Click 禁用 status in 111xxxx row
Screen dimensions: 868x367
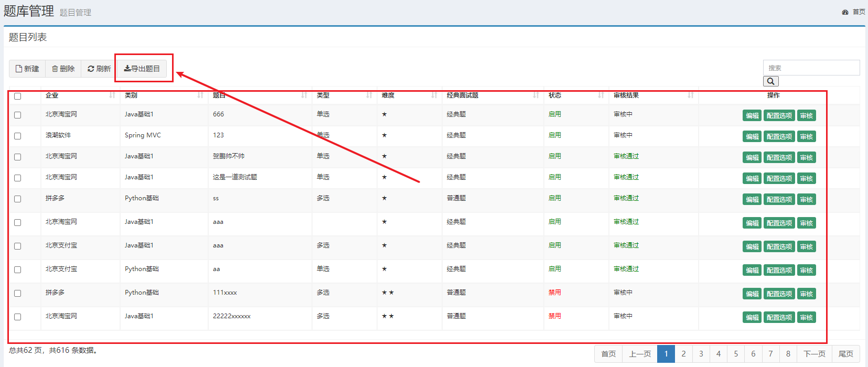click(555, 293)
